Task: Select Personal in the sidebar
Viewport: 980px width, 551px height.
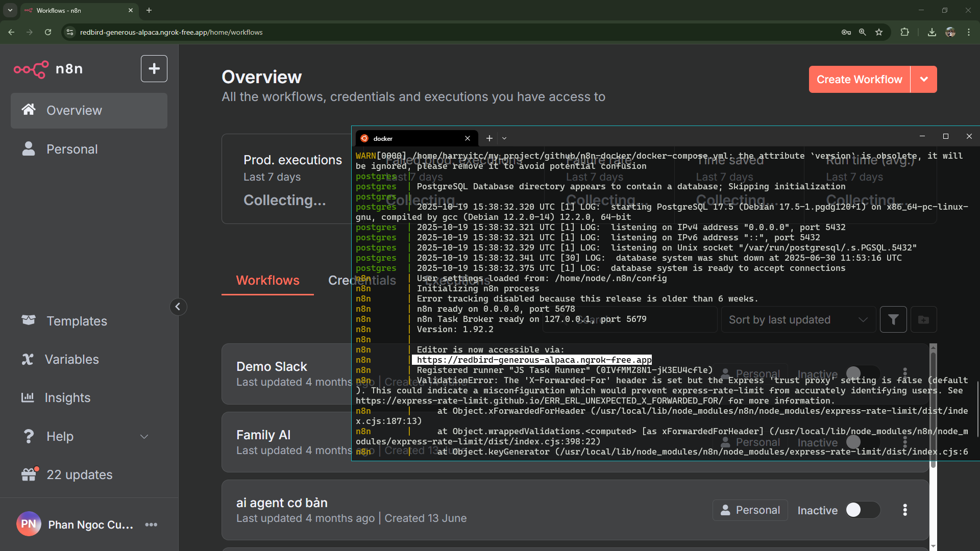Action: [71, 149]
